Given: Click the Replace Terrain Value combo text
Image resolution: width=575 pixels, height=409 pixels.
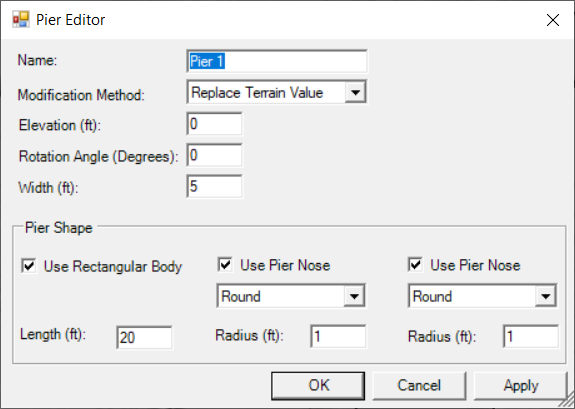Looking at the screenshot, I should coord(257,92).
